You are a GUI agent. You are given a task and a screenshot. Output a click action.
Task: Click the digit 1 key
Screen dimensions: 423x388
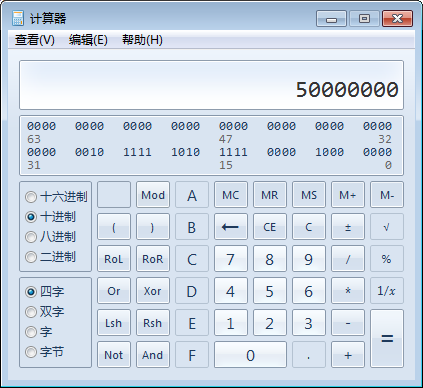coord(231,323)
